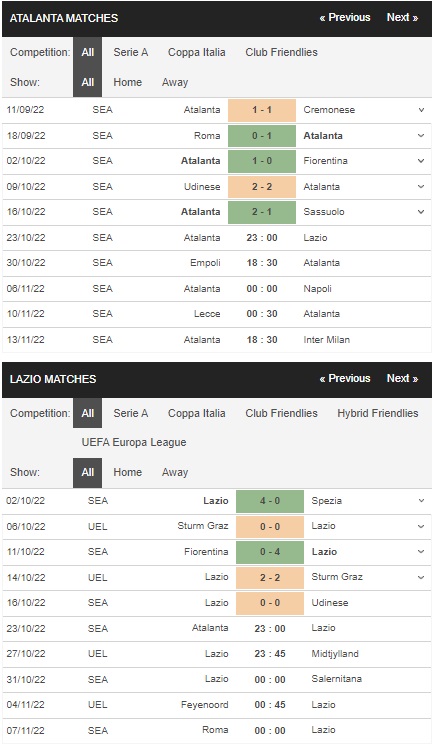Show only Away matches for Lazio
434x754 pixels.
175,472
